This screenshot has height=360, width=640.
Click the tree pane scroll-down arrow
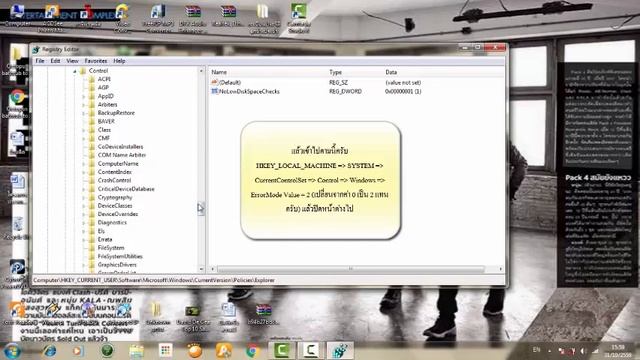pos(201,269)
